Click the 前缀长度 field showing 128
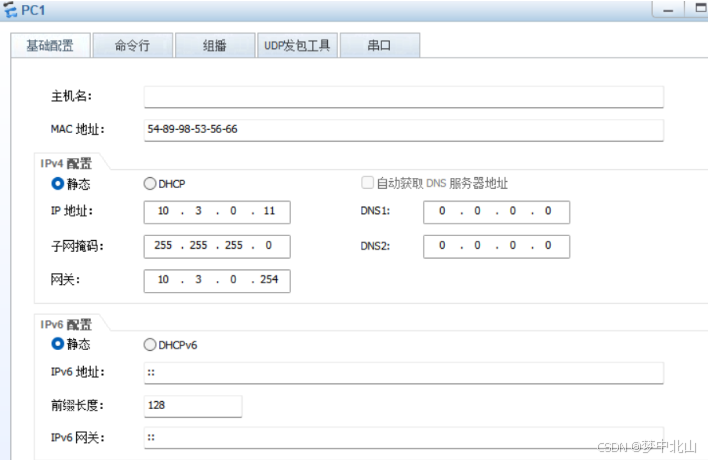 (193, 406)
